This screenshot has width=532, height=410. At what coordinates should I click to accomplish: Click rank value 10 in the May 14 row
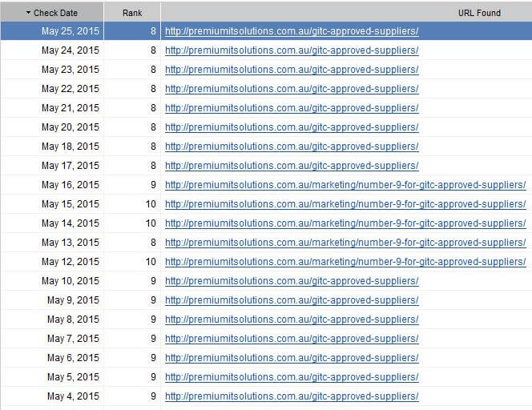pyautogui.click(x=151, y=223)
